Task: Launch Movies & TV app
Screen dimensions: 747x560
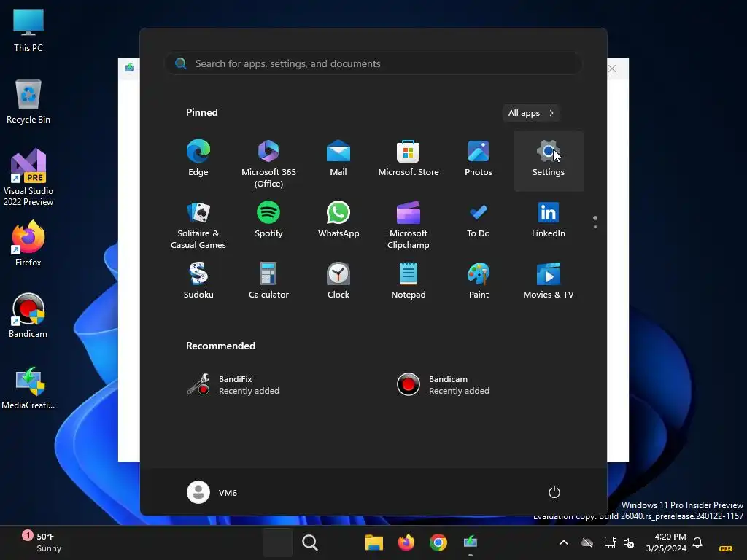Action: tap(549, 281)
